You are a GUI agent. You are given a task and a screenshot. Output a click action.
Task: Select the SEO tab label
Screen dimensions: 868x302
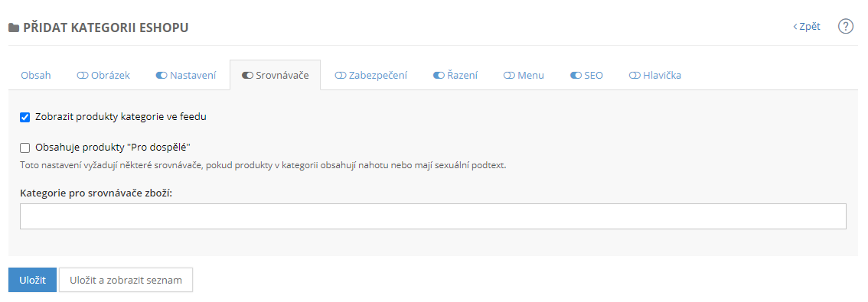[593, 75]
